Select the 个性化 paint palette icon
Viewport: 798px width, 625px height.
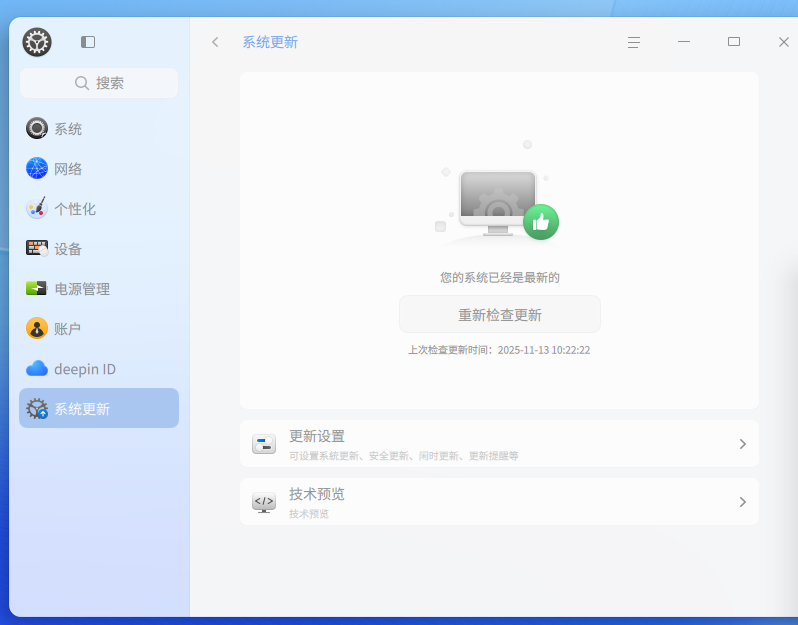click(x=37, y=208)
